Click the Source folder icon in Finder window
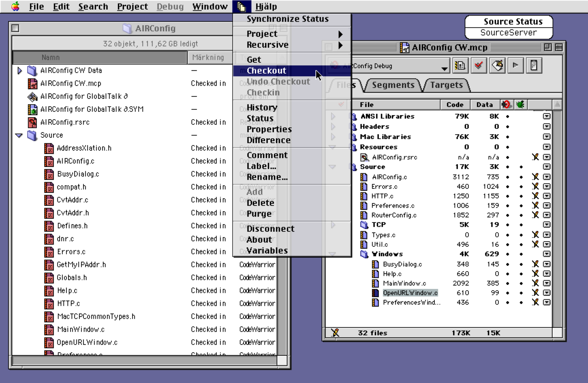 32,135
